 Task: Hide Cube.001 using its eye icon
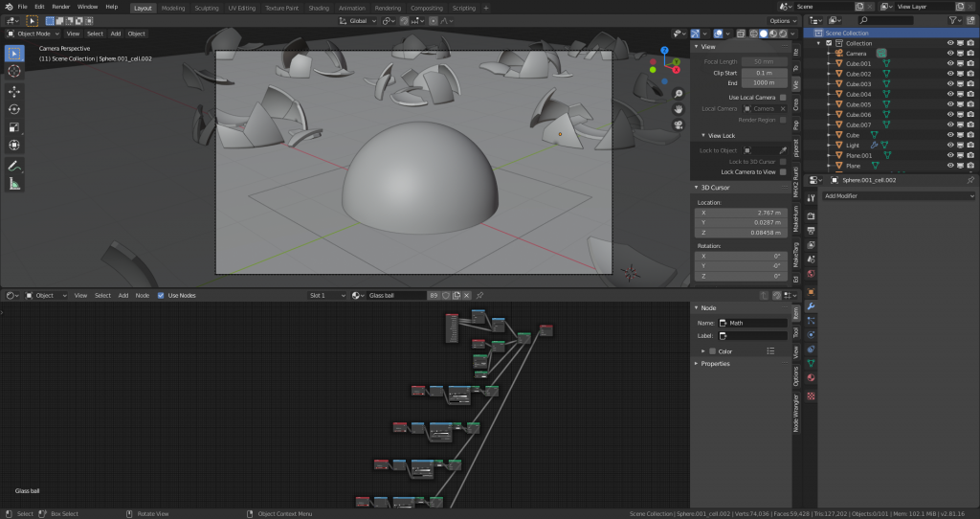(x=950, y=64)
